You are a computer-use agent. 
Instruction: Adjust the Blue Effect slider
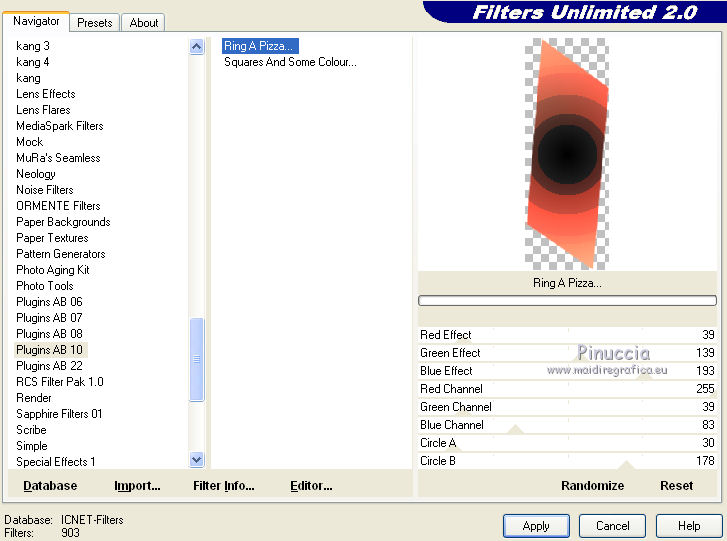pos(567,371)
